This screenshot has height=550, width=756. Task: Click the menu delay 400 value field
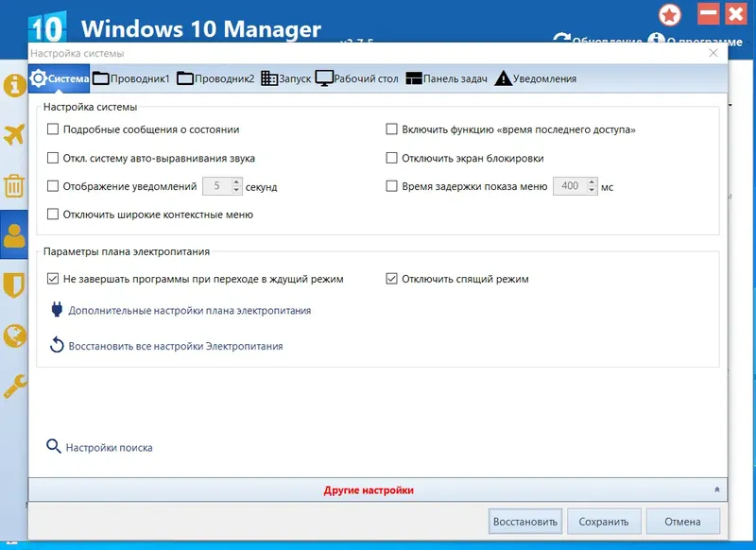(x=570, y=186)
